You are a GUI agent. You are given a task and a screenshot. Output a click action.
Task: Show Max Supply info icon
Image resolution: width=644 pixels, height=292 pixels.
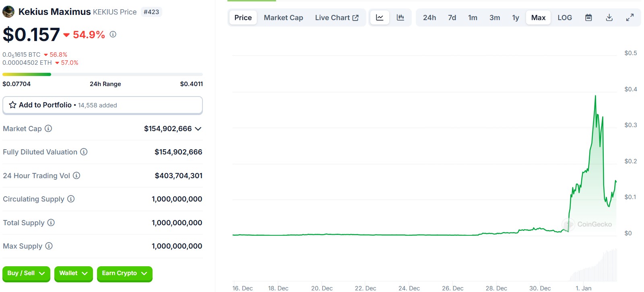pyautogui.click(x=49, y=246)
